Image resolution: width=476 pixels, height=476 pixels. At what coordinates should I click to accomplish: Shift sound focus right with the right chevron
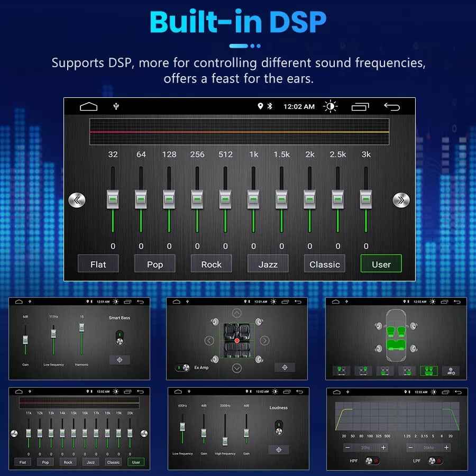point(264,341)
